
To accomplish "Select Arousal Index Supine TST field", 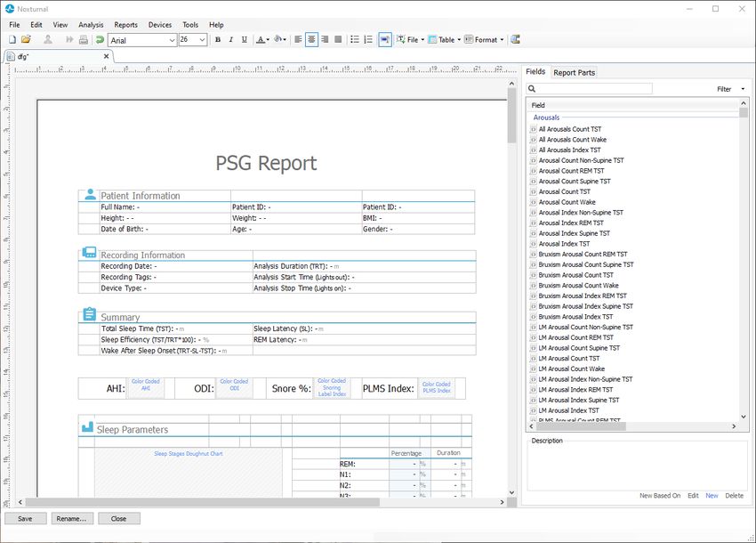I will [574, 233].
